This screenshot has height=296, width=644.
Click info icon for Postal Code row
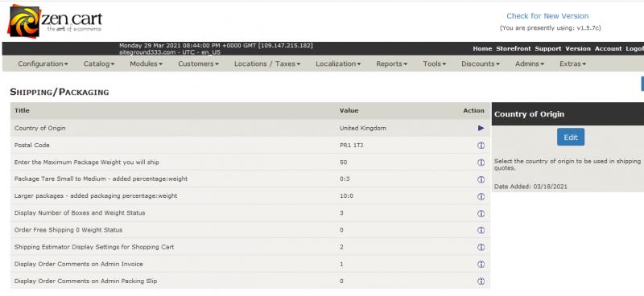pos(481,146)
